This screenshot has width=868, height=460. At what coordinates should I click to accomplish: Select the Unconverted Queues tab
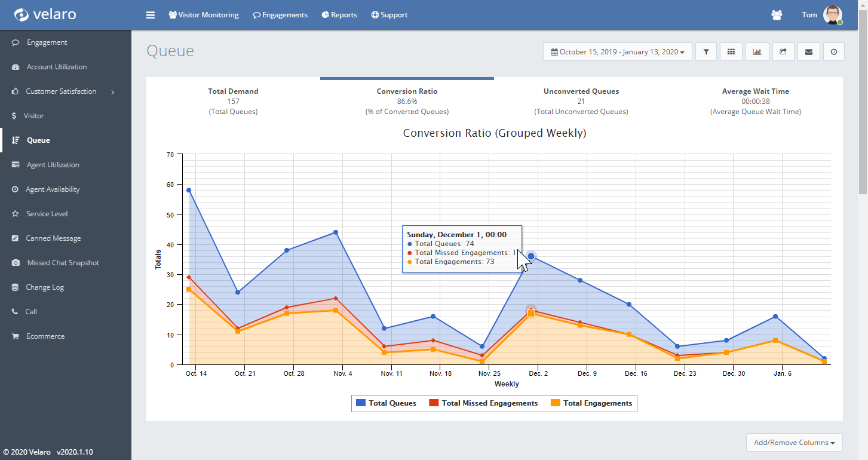[581, 101]
